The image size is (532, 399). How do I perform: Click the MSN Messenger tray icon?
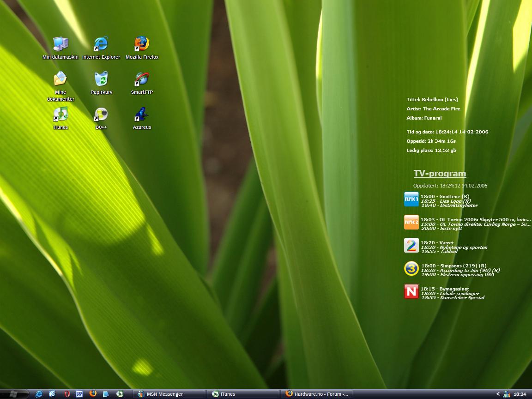click(507, 394)
